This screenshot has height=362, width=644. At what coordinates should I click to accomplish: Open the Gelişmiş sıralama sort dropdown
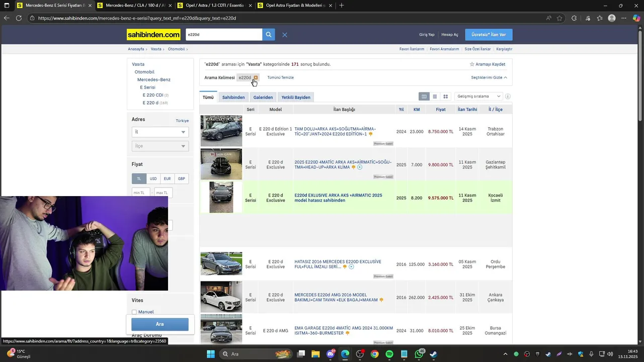click(x=478, y=97)
